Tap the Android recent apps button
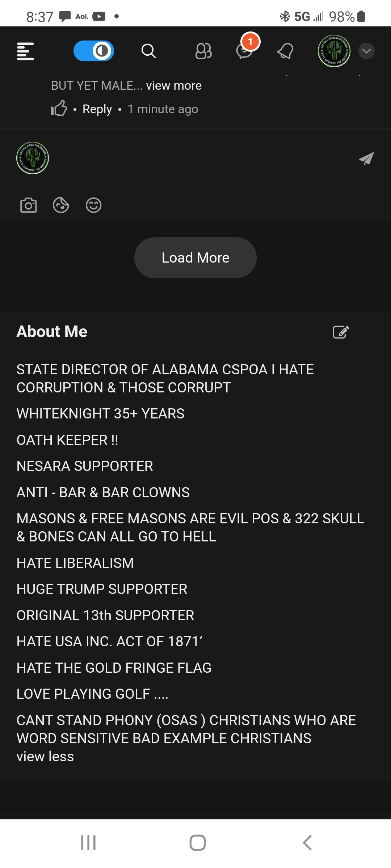The image size is (391, 868). (88, 843)
